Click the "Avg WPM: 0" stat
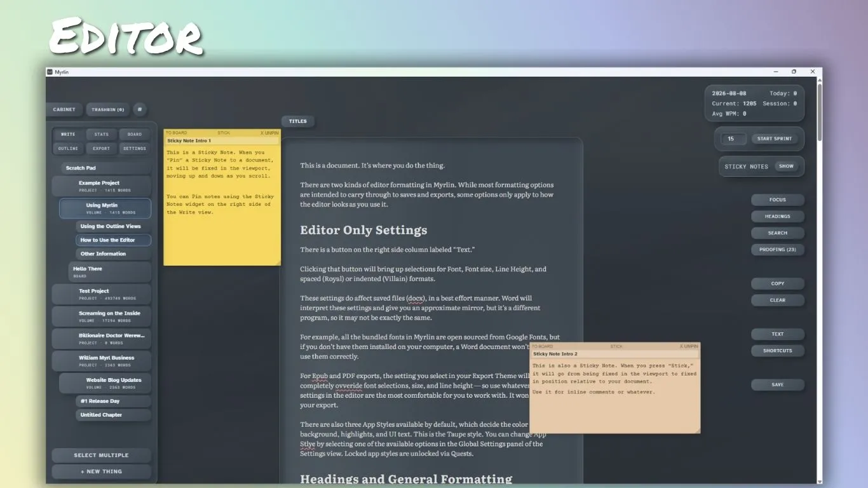868x488 pixels. click(729, 113)
